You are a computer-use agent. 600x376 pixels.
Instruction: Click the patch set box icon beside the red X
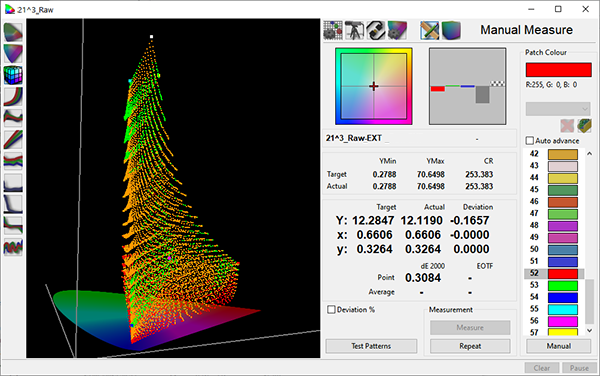tap(584, 125)
